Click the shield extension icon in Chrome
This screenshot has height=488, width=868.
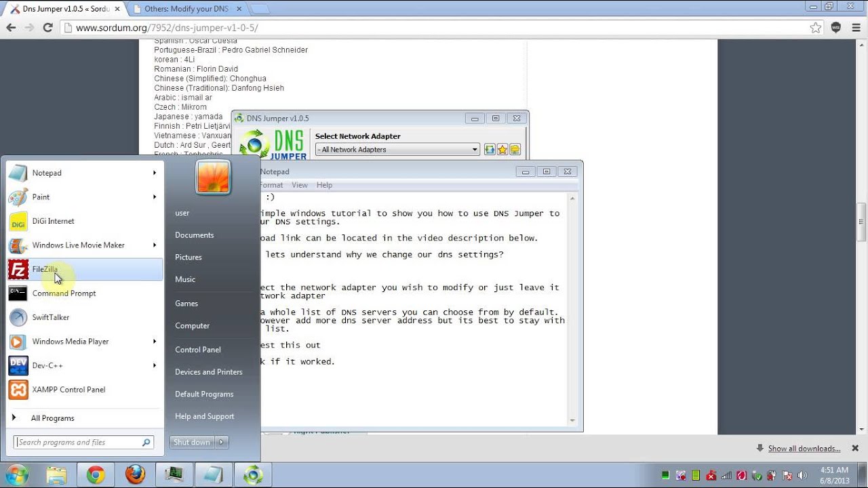[836, 28]
